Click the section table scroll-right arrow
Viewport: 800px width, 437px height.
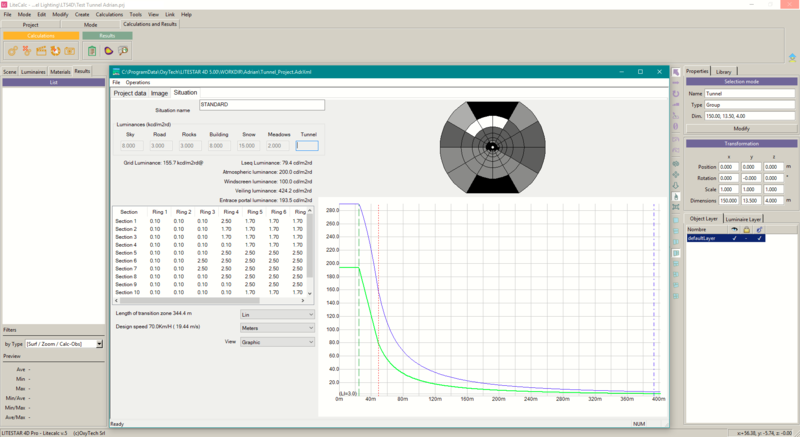click(x=303, y=301)
